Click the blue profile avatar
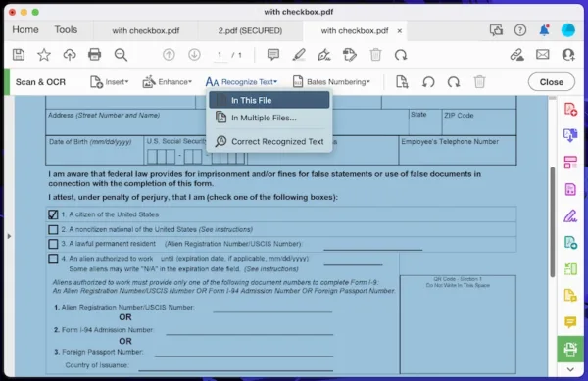588x381 pixels. tap(568, 30)
